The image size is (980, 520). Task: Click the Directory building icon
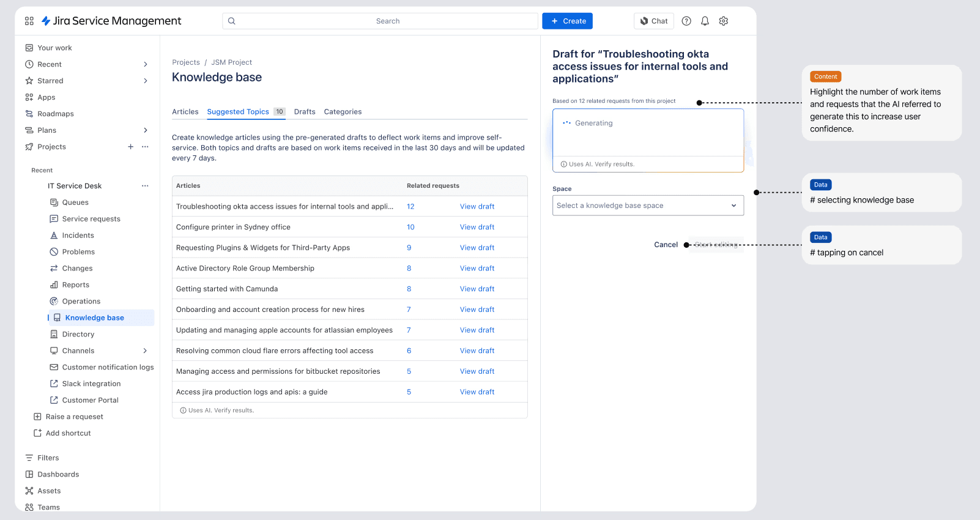point(54,335)
